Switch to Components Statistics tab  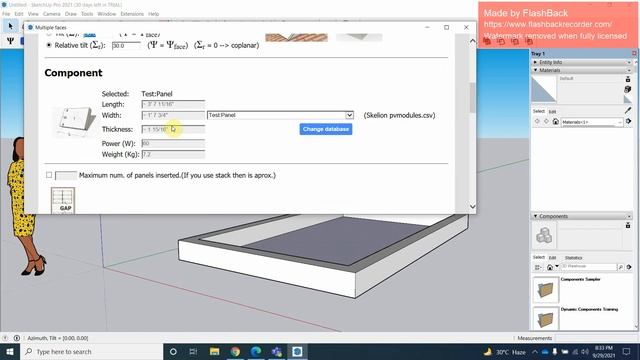click(573, 258)
